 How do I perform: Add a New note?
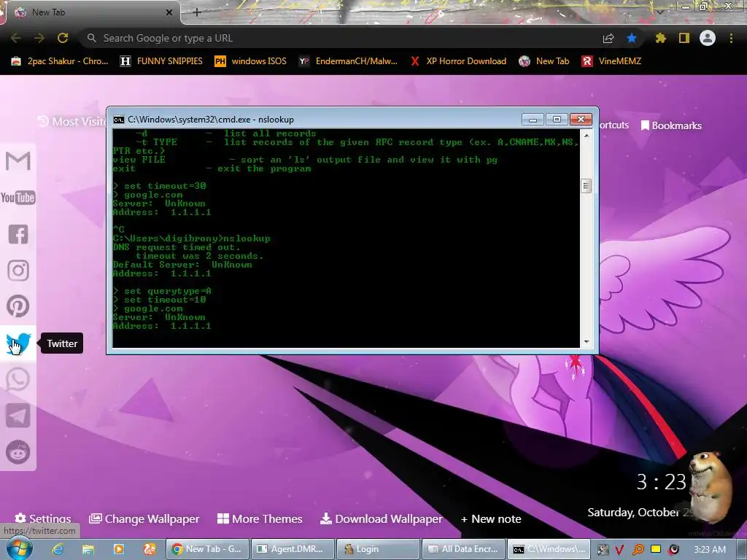click(x=491, y=518)
